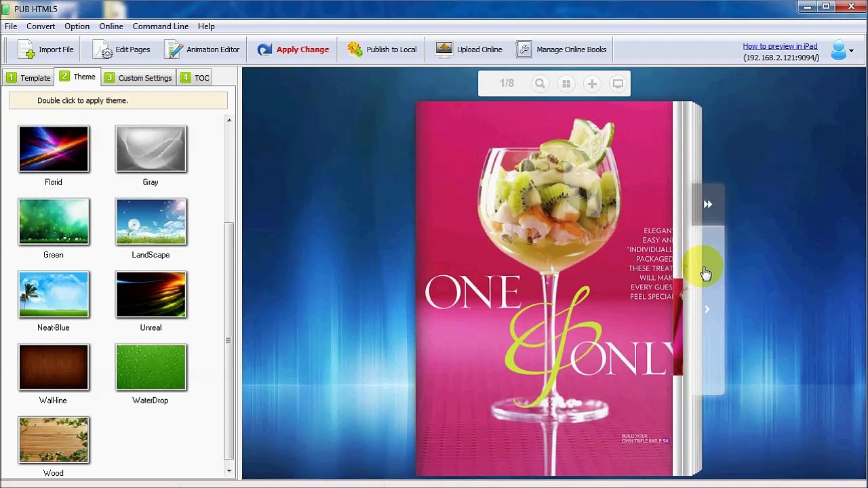Jump to last page with double-arrow button
This screenshot has height=488, width=868.
(708, 205)
